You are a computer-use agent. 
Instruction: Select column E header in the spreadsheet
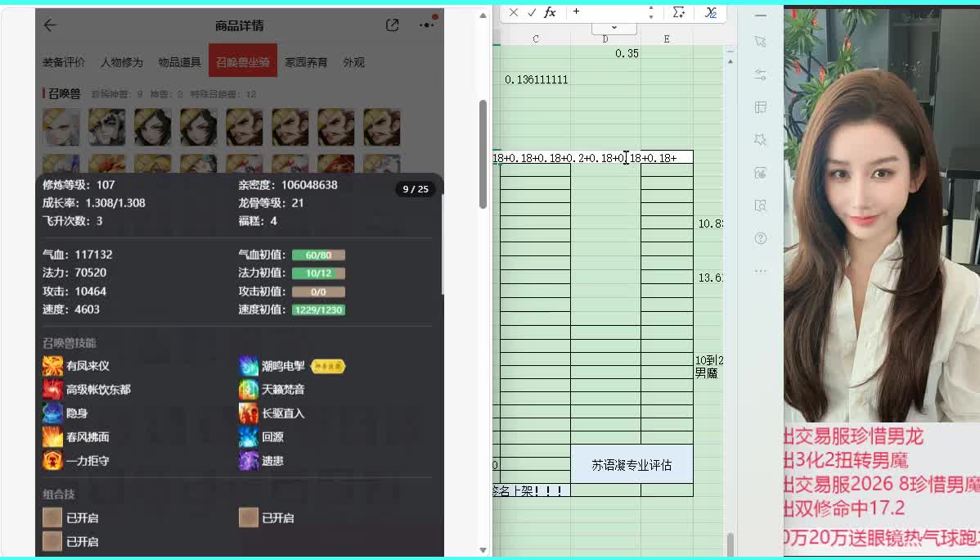click(667, 38)
